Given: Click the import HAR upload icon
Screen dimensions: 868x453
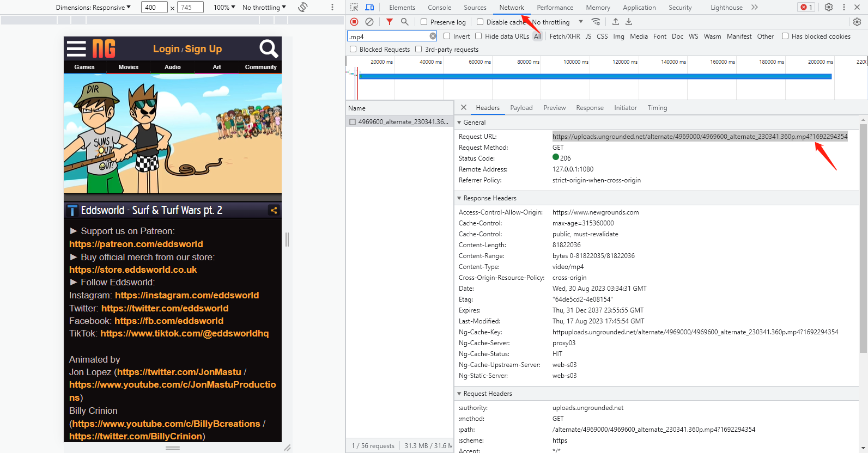Looking at the screenshot, I should coord(616,22).
